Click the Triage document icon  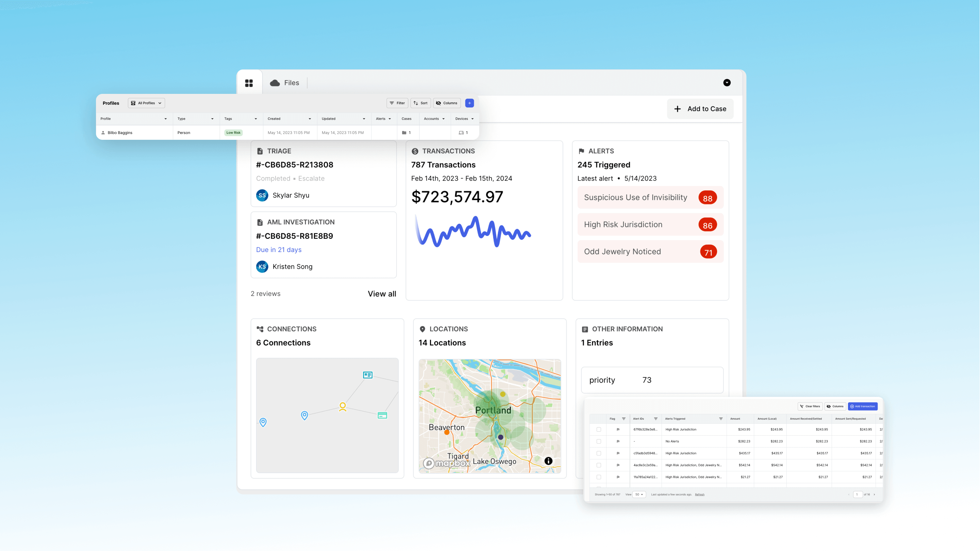259,151
